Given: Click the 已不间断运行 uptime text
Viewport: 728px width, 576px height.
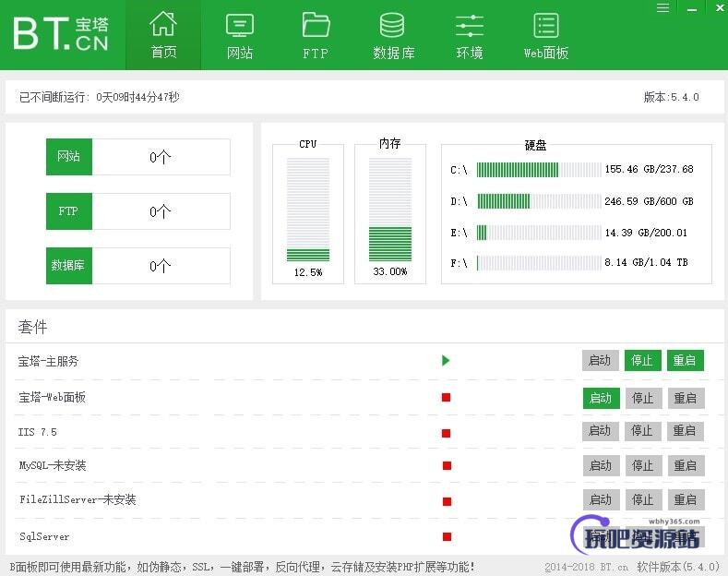Looking at the screenshot, I should pos(100,97).
